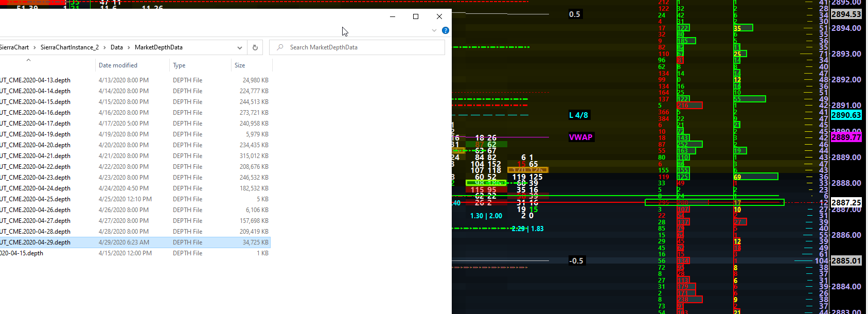The image size is (868, 314).
Task: Expand the chevron after SierraChart breadcrumb
Action: pyautogui.click(x=35, y=47)
